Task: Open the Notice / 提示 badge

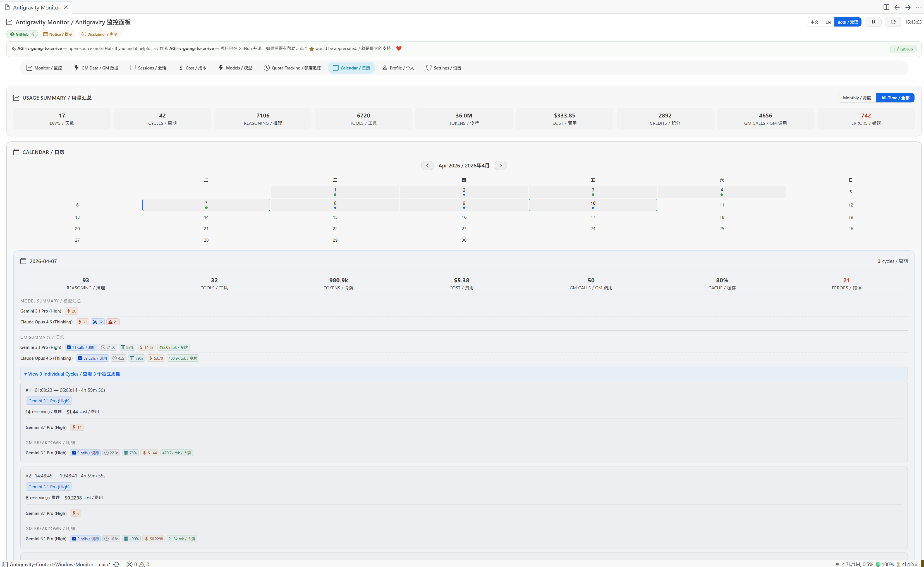Action: pyautogui.click(x=58, y=34)
